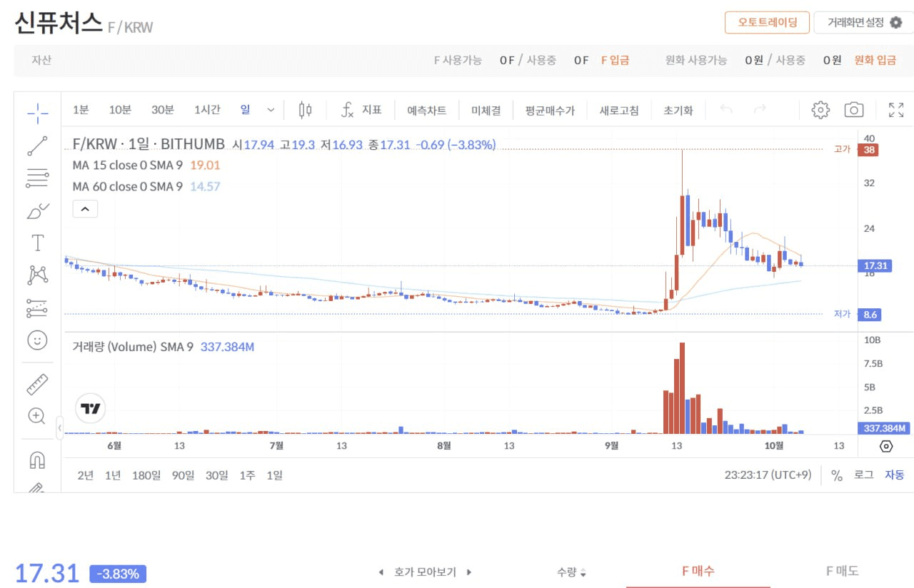914x588 pixels.
Task: Click the candlestick chart style icon
Action: (306, 110)
